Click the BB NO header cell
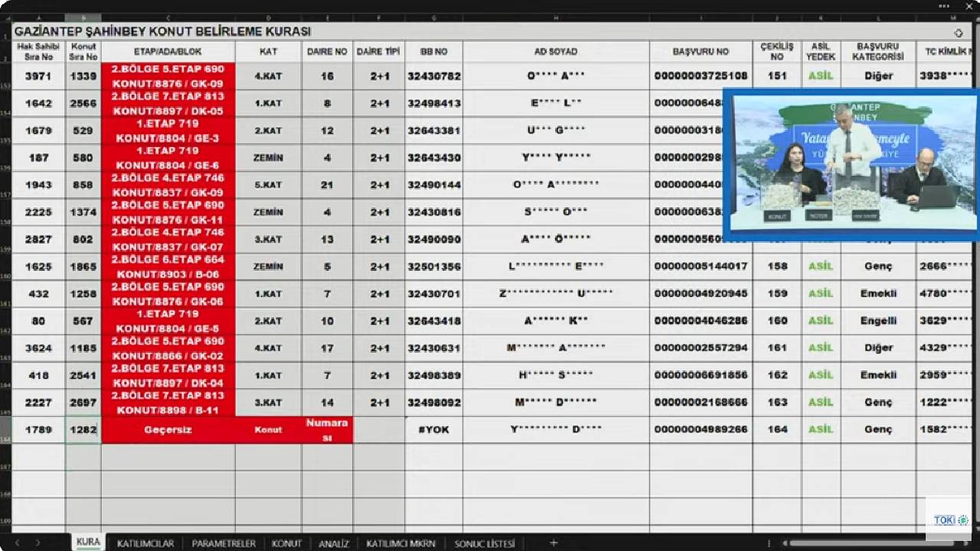 [x=433, y=51]
